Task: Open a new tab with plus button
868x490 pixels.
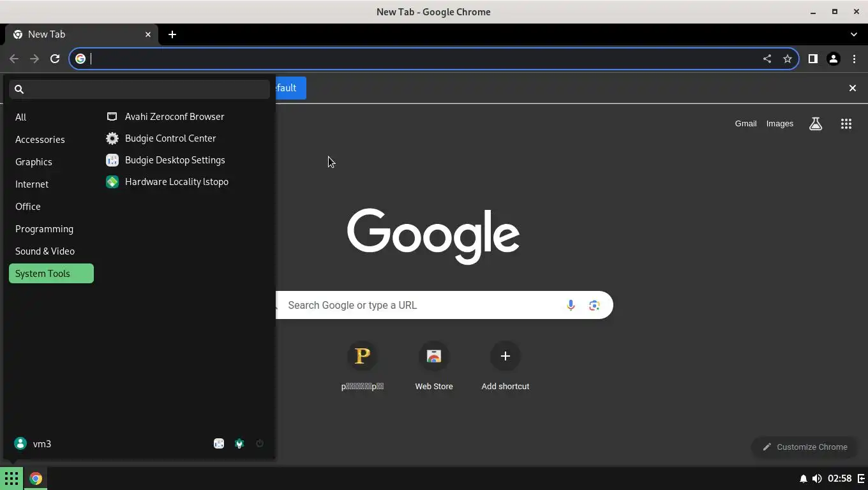Action: (x=172, y=34)
